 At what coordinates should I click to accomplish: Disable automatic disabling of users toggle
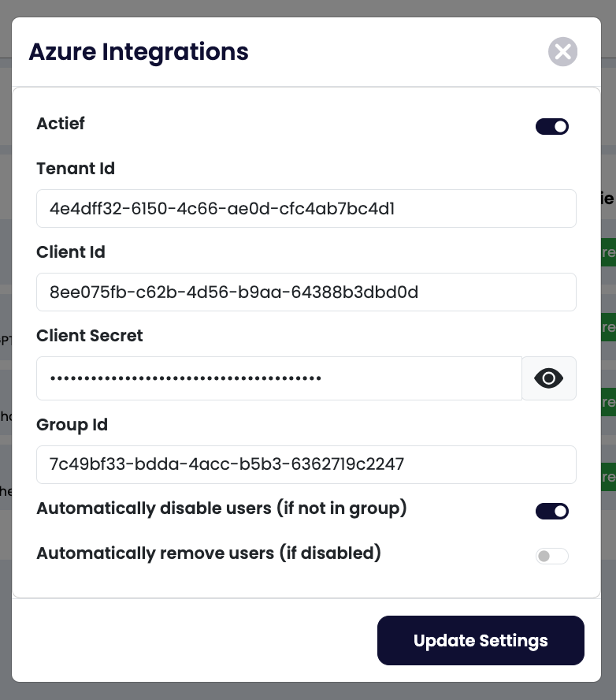[x=552, y=511]
